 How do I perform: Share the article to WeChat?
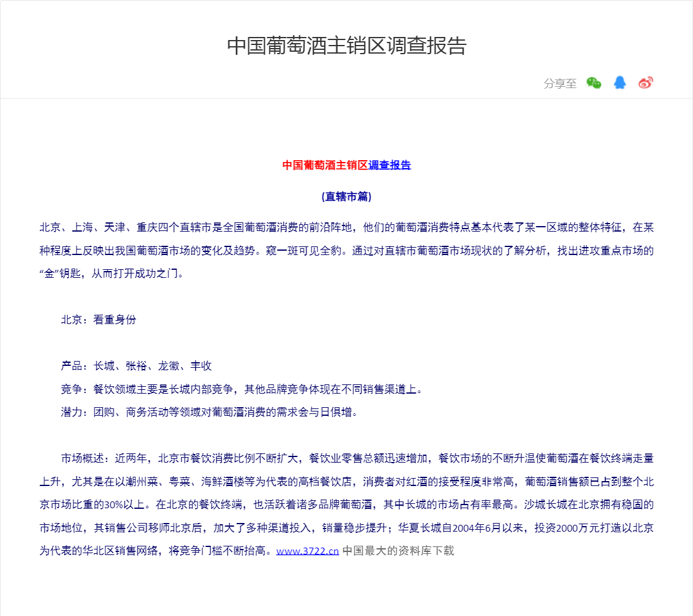coord(594,83)
